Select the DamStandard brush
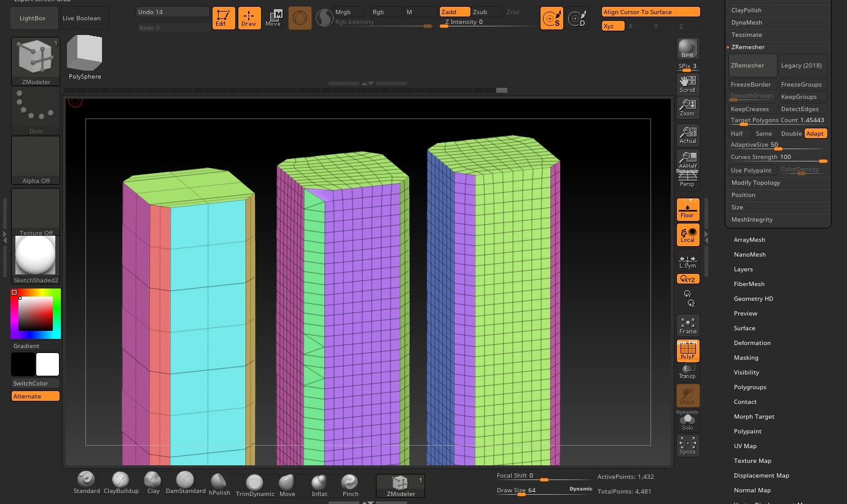847x504 pixels. coord(185,483)
